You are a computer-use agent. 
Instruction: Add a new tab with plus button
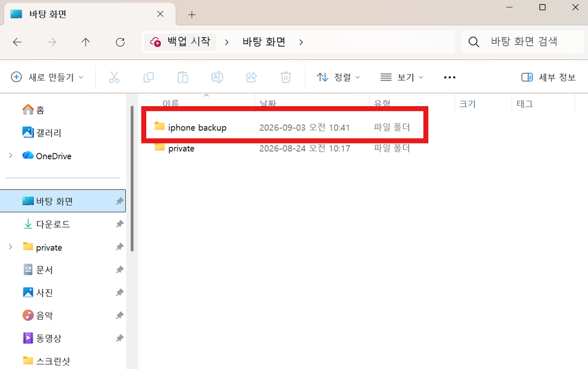click(x=192, y=14)
